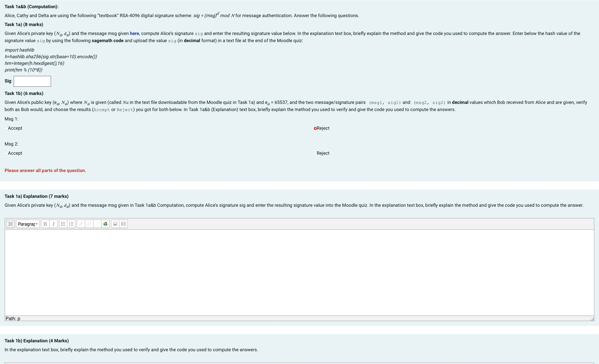Grab the editor resize handle corner
Image resolution: width=599 pixels, height=364 pixels.
pos(592,319)
